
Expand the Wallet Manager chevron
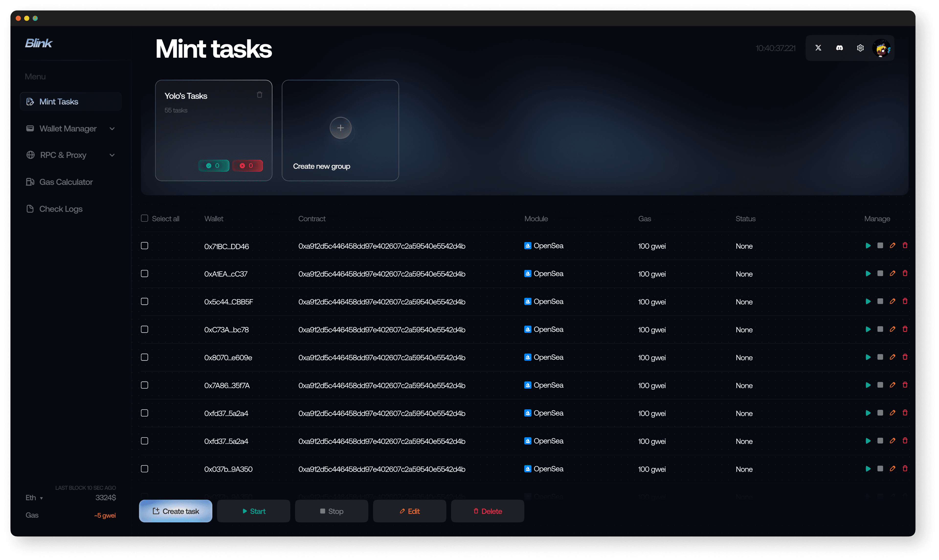click(112, 129)
